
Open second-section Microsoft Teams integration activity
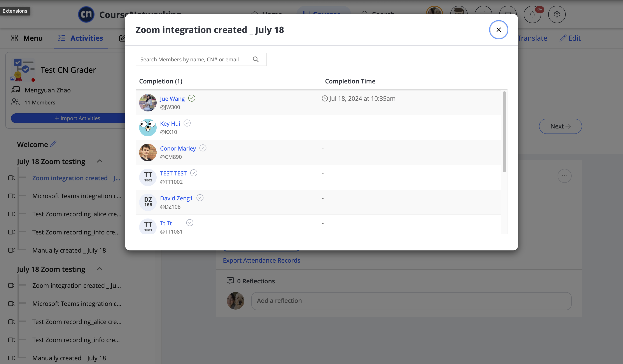[77, 303]
